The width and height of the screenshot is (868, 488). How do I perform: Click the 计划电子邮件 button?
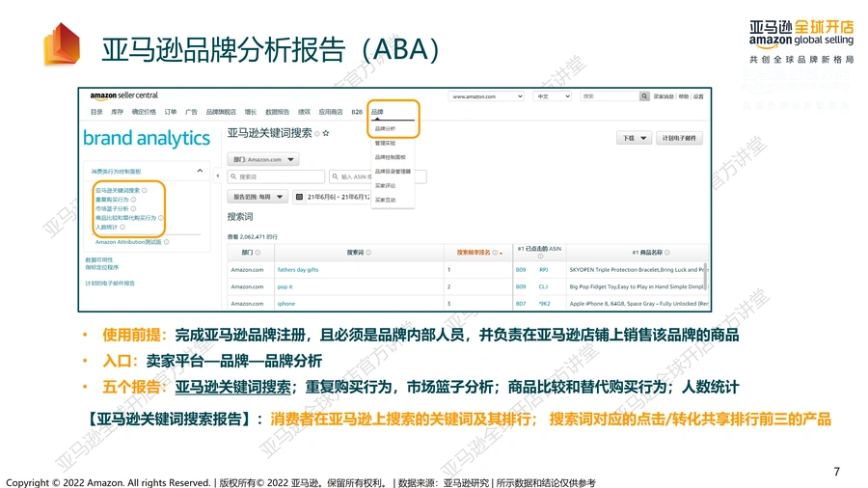pos(679,138)
